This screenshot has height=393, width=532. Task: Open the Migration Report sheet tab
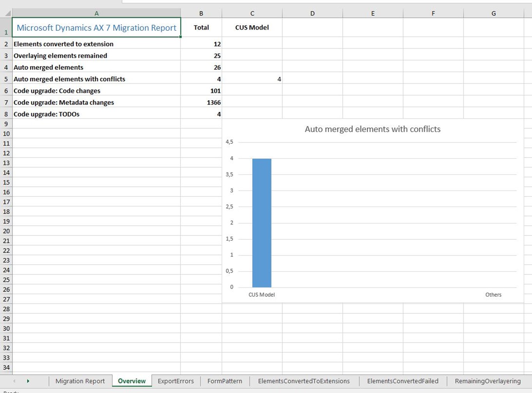[80, 381]
